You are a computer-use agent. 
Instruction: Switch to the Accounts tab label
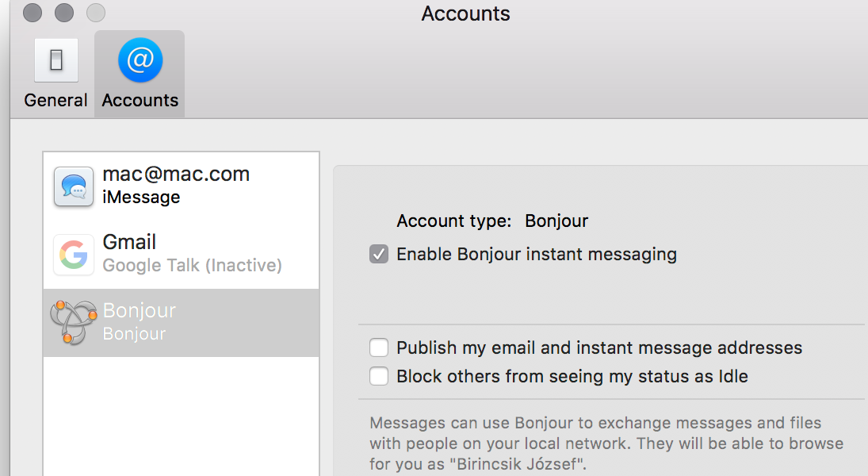click(x=140, y=100)
